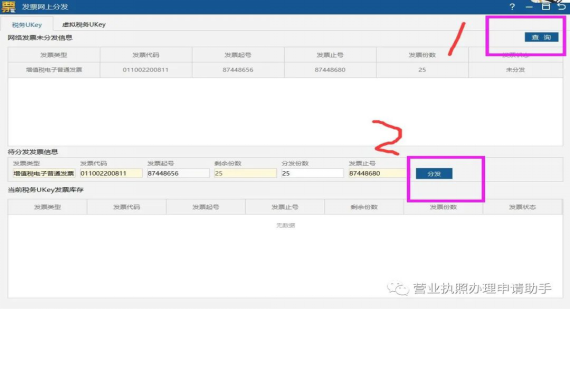The height and width of the screenshot is (380, 570).
Task: Click the minimize window icon
Action: coord(529,7)
